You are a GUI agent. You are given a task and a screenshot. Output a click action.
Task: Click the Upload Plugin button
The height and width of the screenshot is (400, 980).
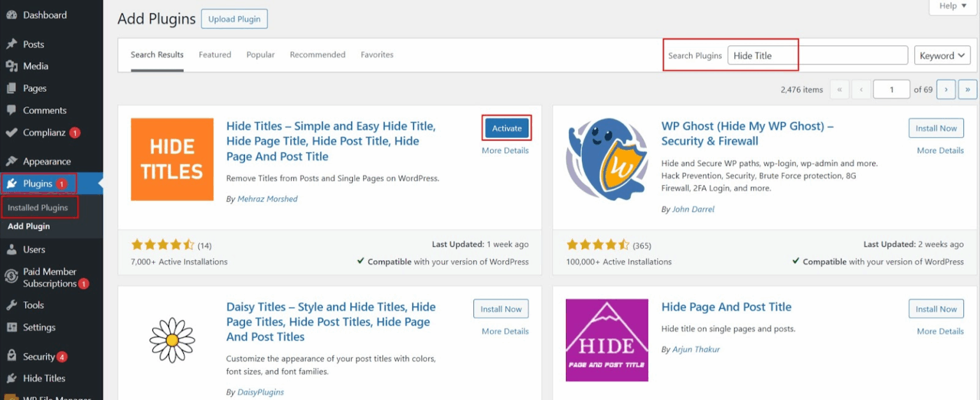click(234, 19)
